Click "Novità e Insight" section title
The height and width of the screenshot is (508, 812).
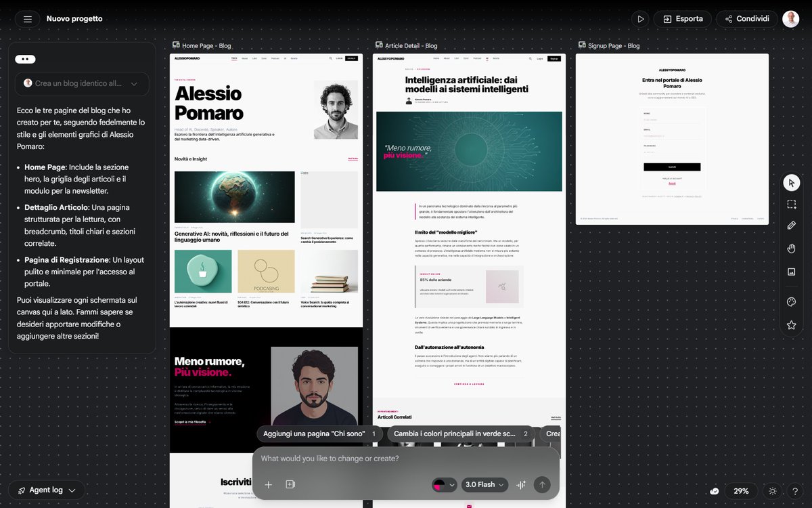tap(191, 159)
